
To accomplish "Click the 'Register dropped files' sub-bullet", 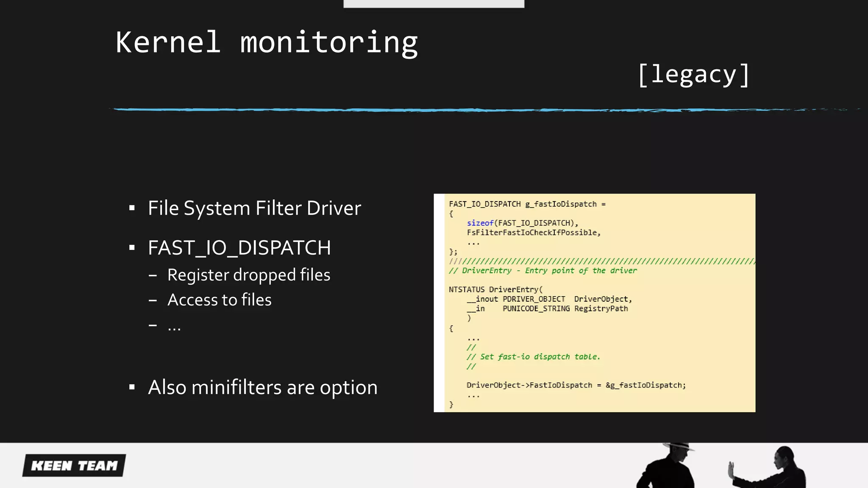I will coord(248,275).
